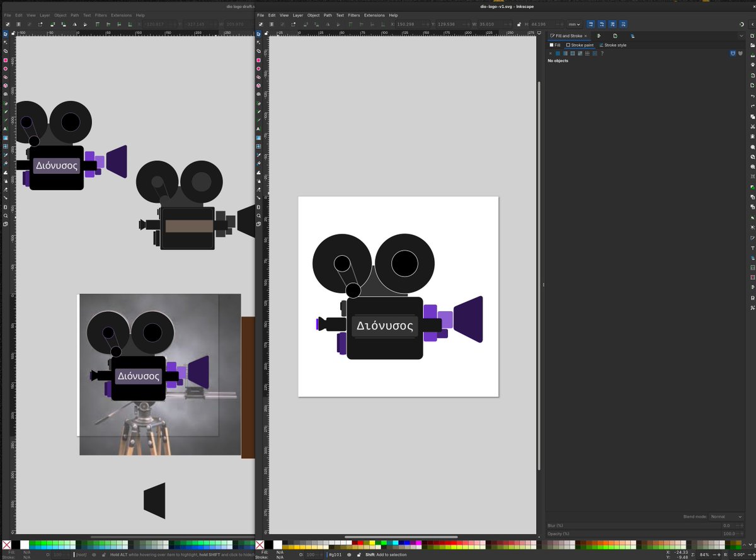
Task: Choose flat color stroke paint icon
Action: [558, 53]
